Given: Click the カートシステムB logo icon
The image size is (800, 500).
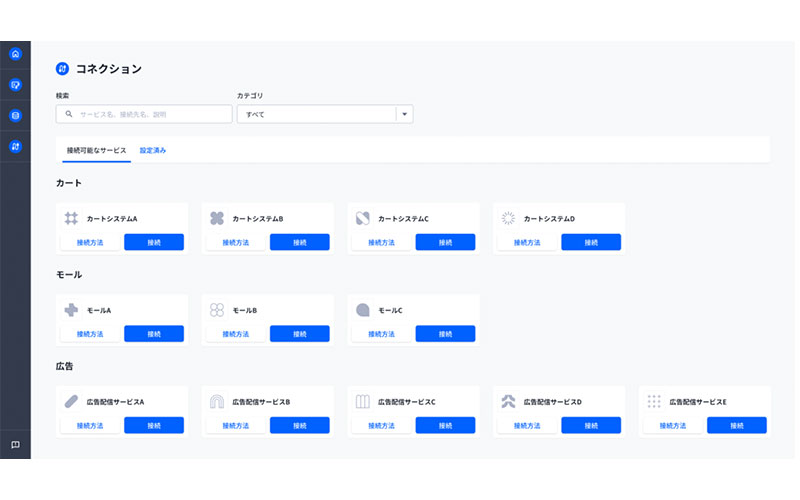Looking at the screenshot, I should 217,218.
